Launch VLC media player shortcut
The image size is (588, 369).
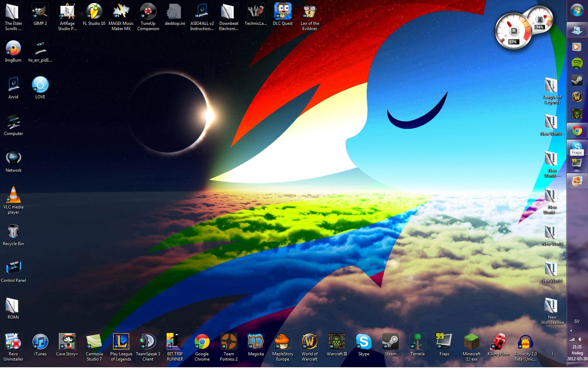coord(13,200)
